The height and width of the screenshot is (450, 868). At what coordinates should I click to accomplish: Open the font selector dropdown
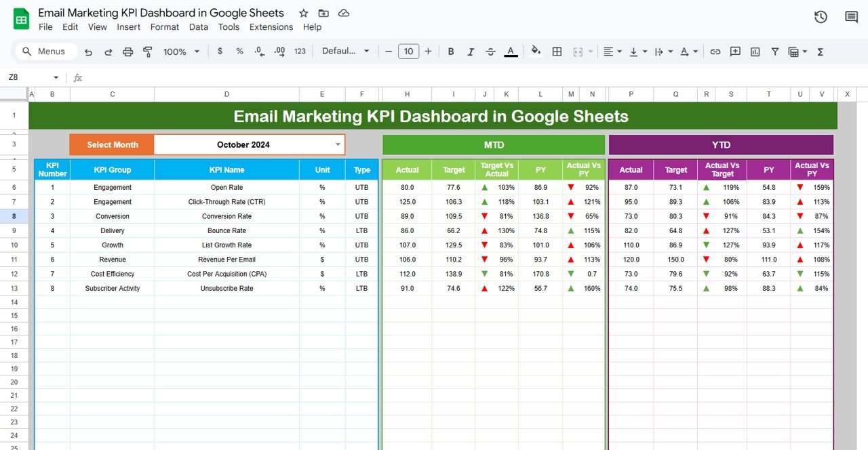[346, 51]
